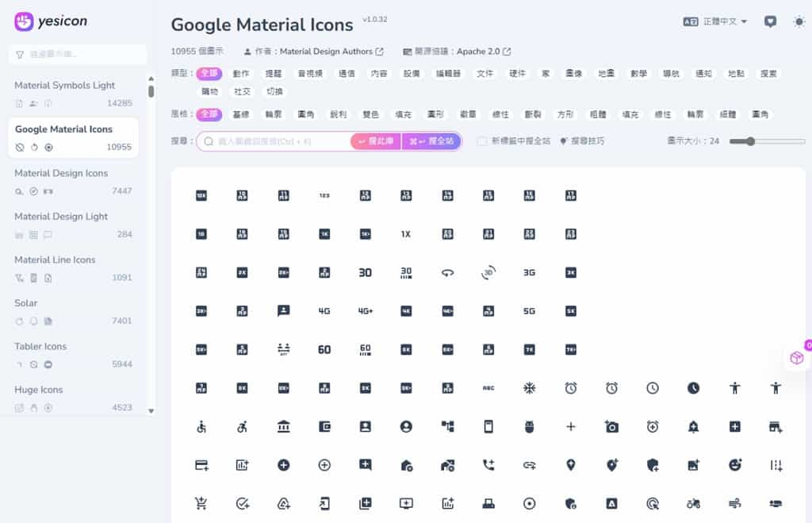Filter style by 基線
The height and width of the screenshot is (523, 812).
click(x=241, y=114)
